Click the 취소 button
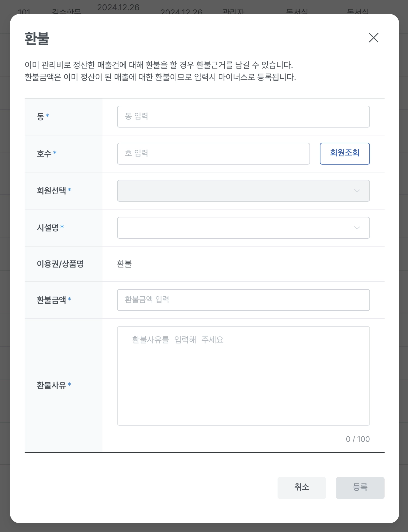 click(x=302, y=488)
